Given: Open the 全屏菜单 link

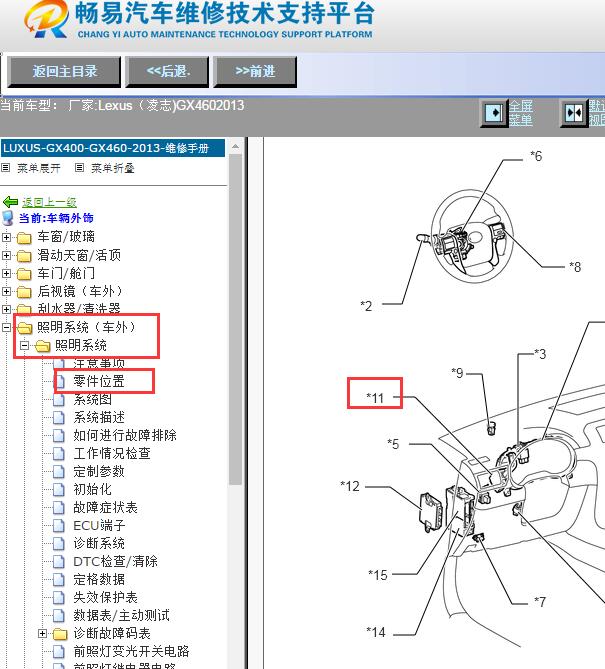Looking at the screenshot, I should (521, 113).
